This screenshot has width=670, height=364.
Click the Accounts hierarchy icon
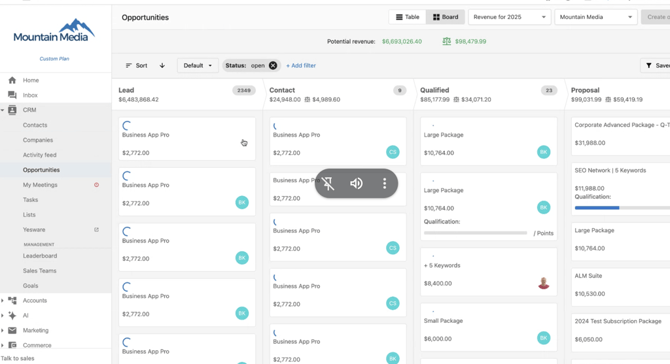click(x=12, y=300)
